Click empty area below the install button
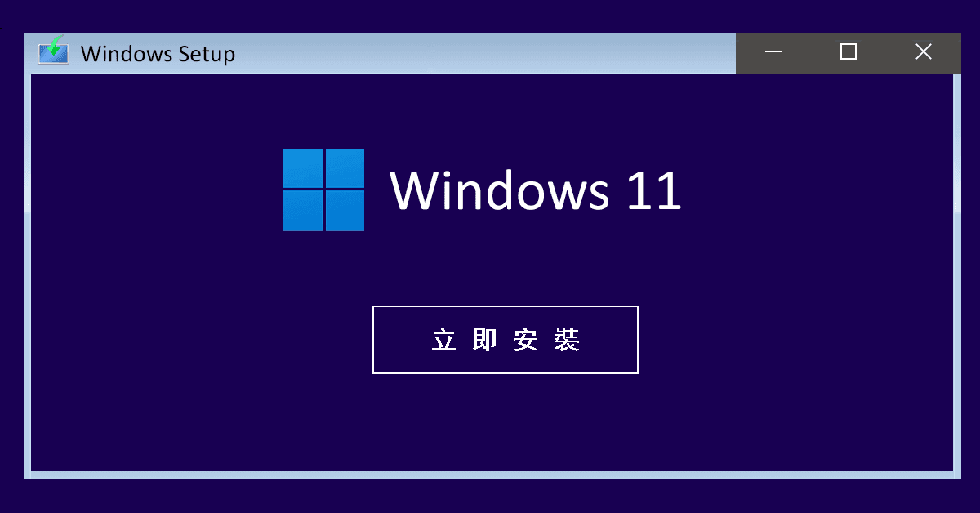 tap(505, 421)
